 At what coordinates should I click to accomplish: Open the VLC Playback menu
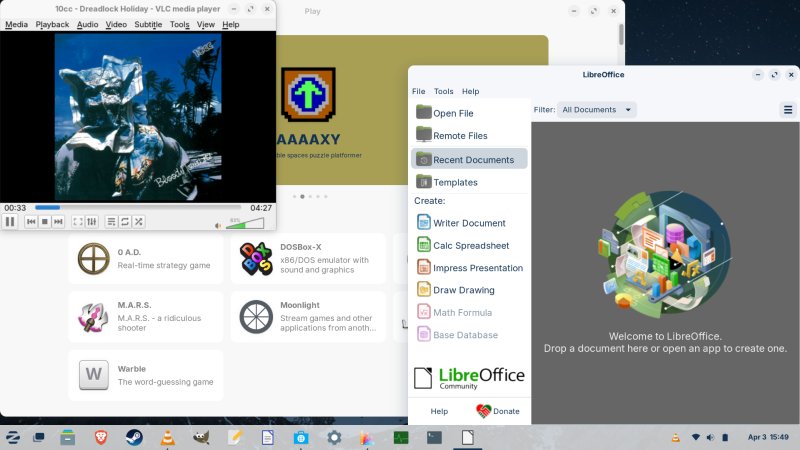52,24
